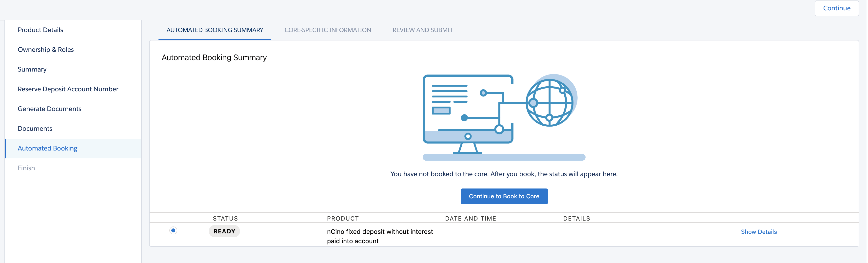Screen dimensions: 868x263
Task: Open Reserve Deposit Account Number step
Action: tap(68, 89)
